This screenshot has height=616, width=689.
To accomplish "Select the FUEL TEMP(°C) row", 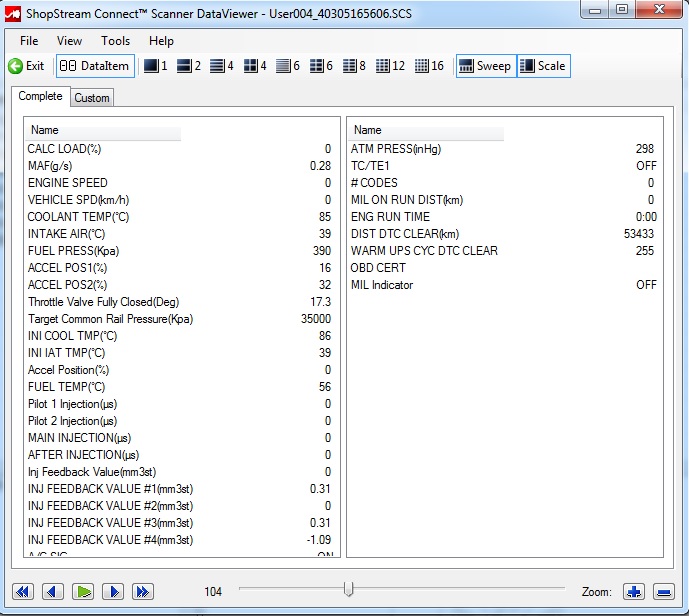I will pyautogui.click(x=181, y=387).
